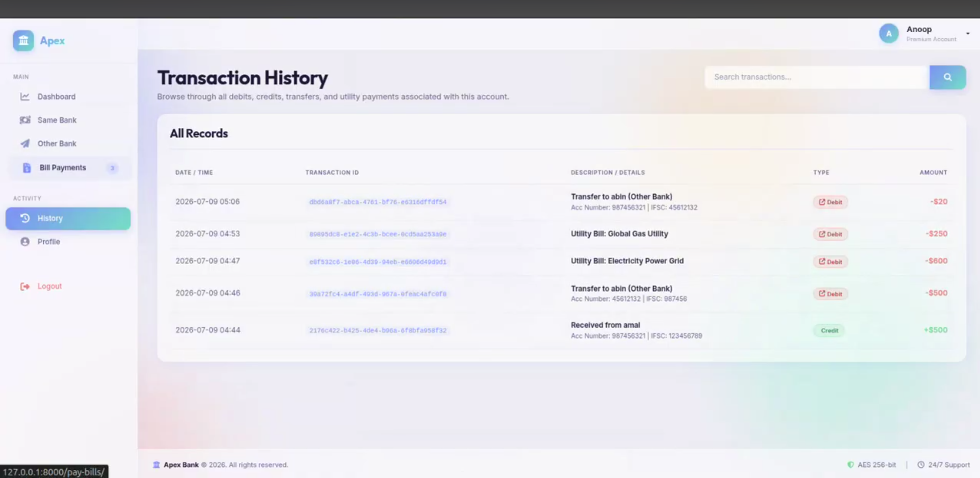
Task: Click the Other Bank paper plane icon
Action: tap(25, 144)
